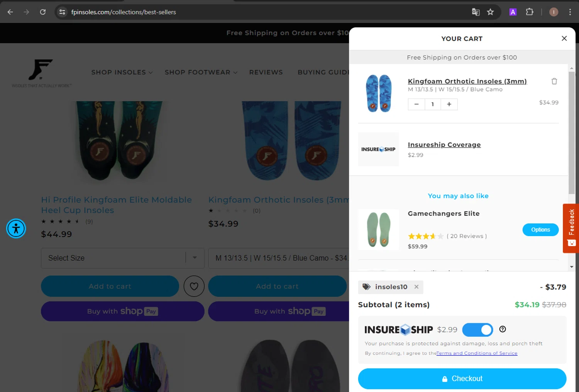Viewport: 579px width, 392px height.
Task: Add Kingfoam Orthotic Insoles to cart
Action: coord(278,286)
